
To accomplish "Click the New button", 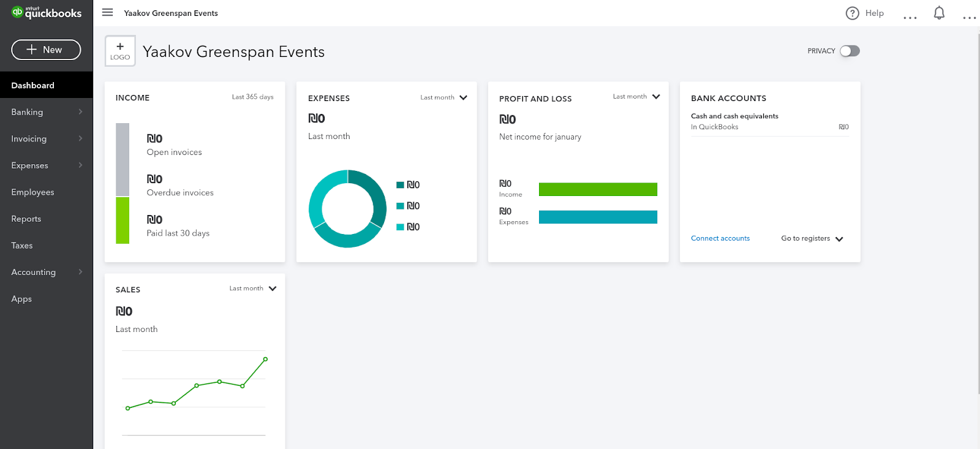I will 46,50.
